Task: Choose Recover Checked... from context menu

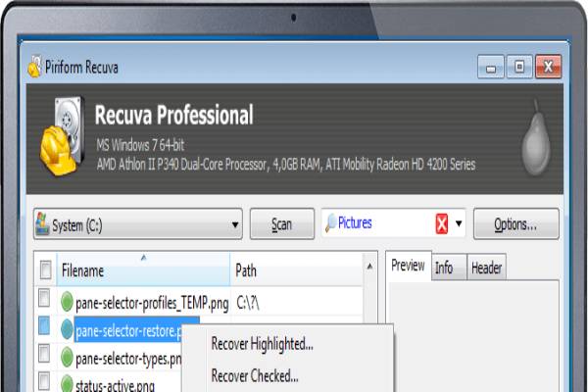Action: 255,376
